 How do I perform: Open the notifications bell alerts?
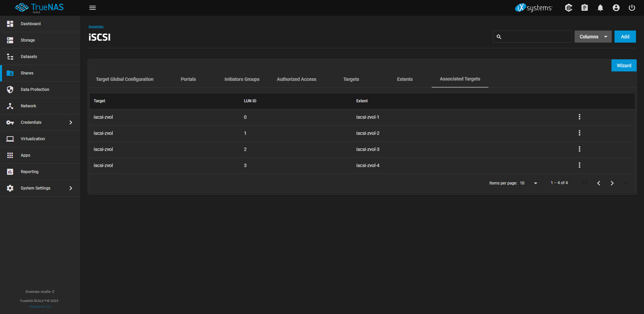pyautogui.click(x=600, y=8)
